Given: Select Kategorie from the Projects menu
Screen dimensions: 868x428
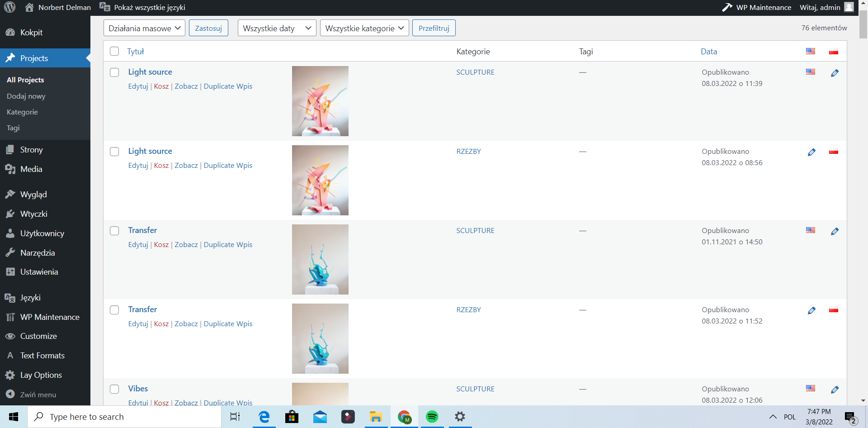Looking at the screenshot, I should pyautogui.click(x=22, y=112).
